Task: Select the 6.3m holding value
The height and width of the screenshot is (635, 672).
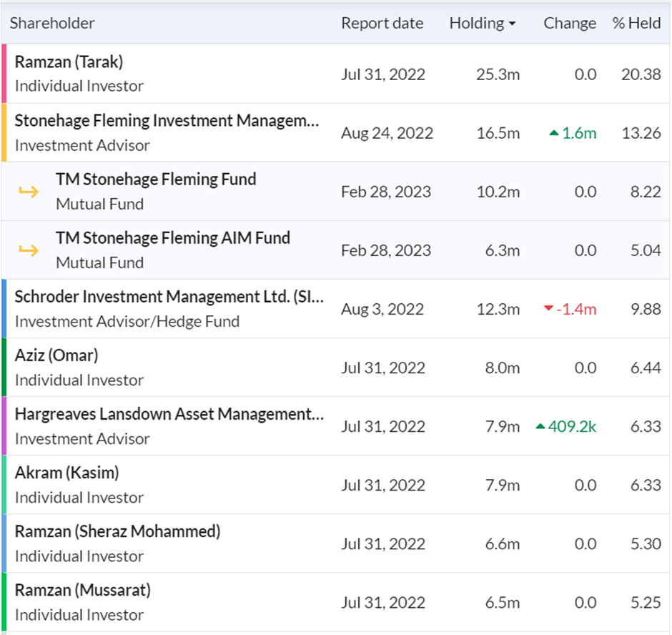Action: coord(503,251)
